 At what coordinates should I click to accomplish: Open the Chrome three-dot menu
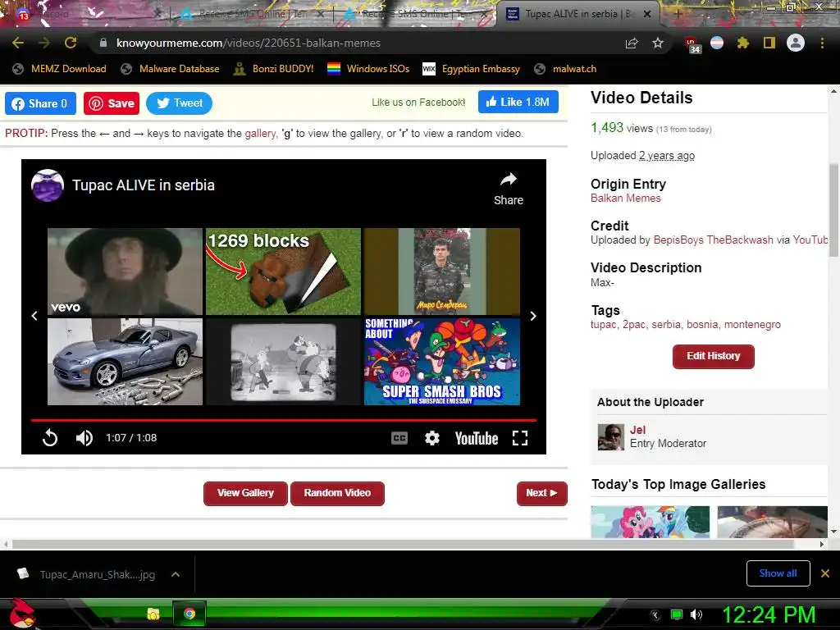click(822, 43)
